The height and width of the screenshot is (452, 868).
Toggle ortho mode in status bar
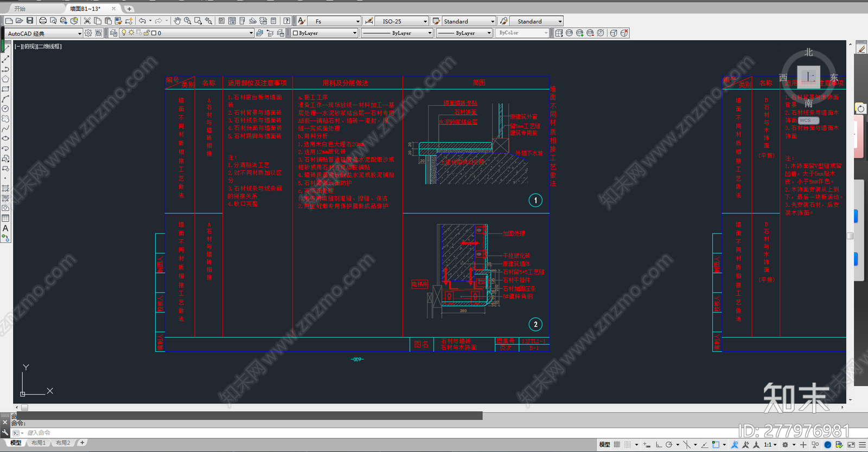(x=659, y=444)
